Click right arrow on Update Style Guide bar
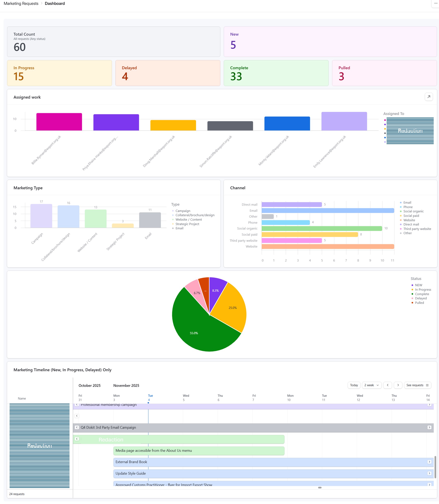Screen dimensions: 439x504 click(429, 473)
